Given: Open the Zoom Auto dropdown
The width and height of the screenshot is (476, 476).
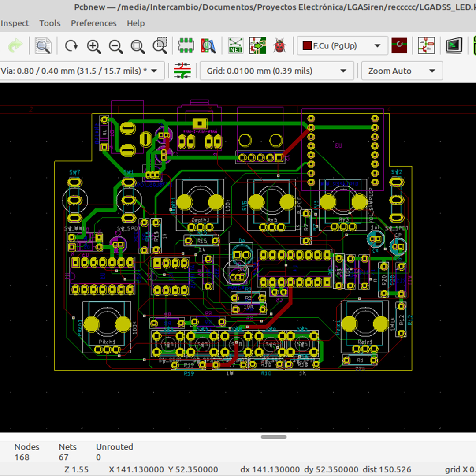Looking at the screenshot, I should (402, 71).
